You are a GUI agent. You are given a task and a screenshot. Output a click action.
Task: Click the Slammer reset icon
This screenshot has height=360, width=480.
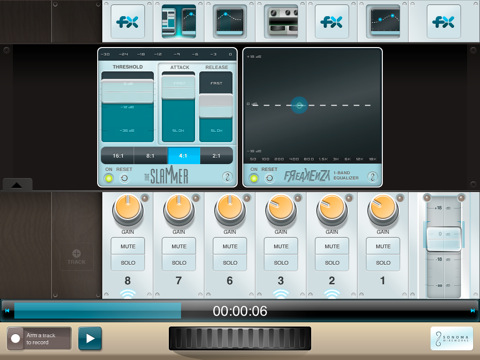[124, 178]
